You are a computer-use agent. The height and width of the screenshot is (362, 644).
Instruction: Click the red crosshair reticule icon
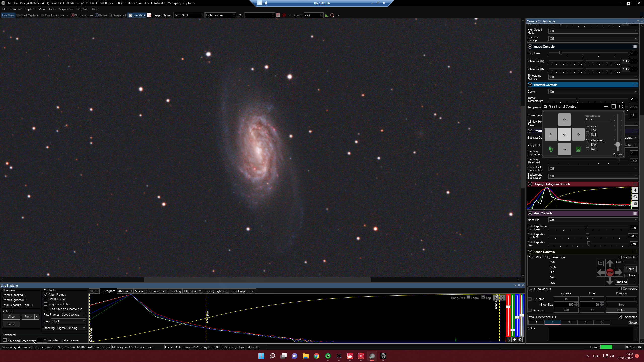[x=284, y=15]
